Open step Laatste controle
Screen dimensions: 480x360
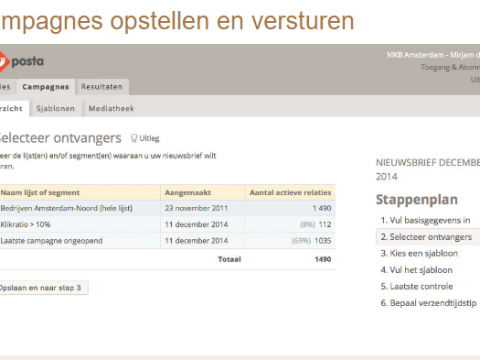417,287
